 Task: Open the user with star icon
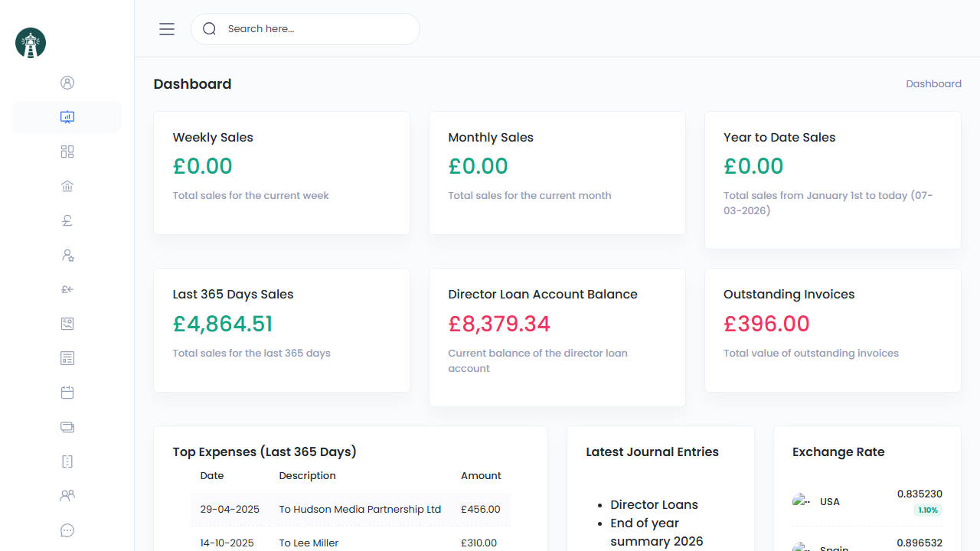point(67,255)
